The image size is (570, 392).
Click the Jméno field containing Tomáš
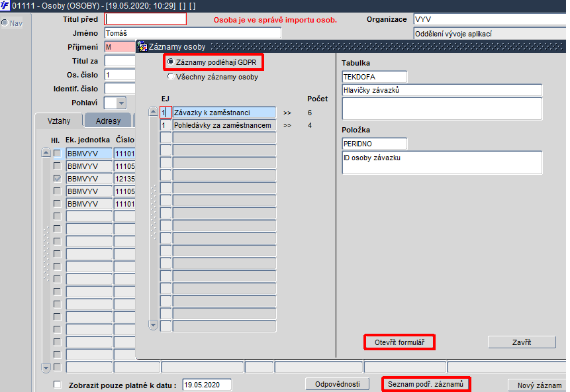(x=193, y=33)
